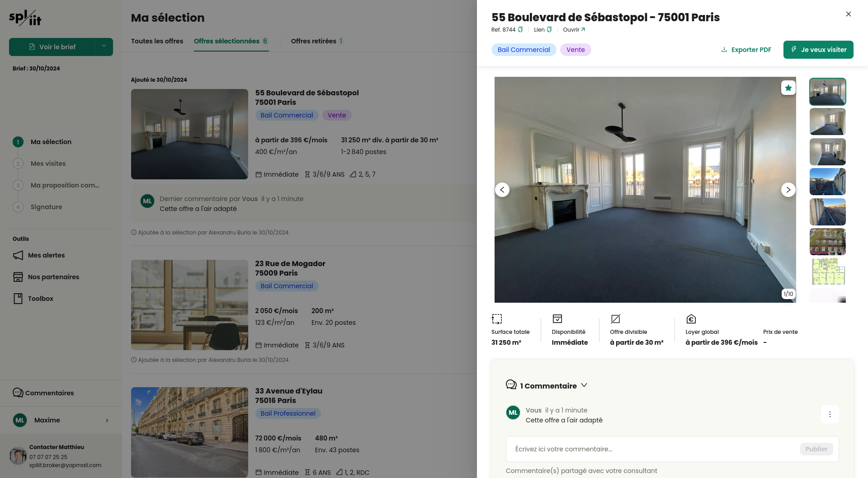Click the Surface totale icon
Image resolution: width=868 pixels, height=478 pixels.
[x=497, y=319]
